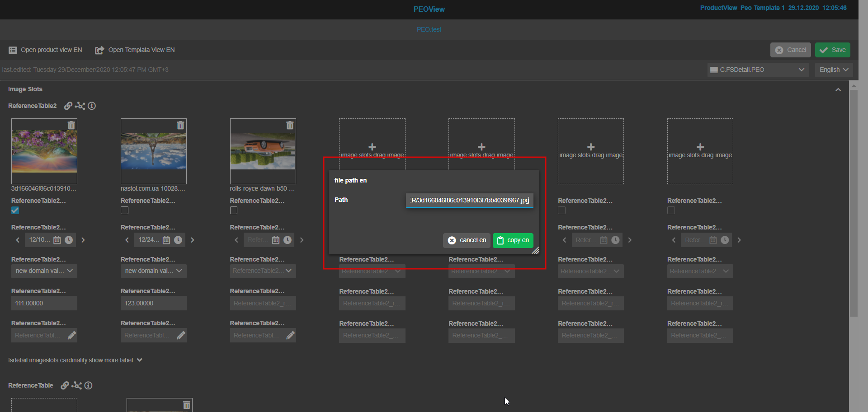868x412 pixels.
Task: Open the English language dropdown
Action: click(x=834, y=70)
